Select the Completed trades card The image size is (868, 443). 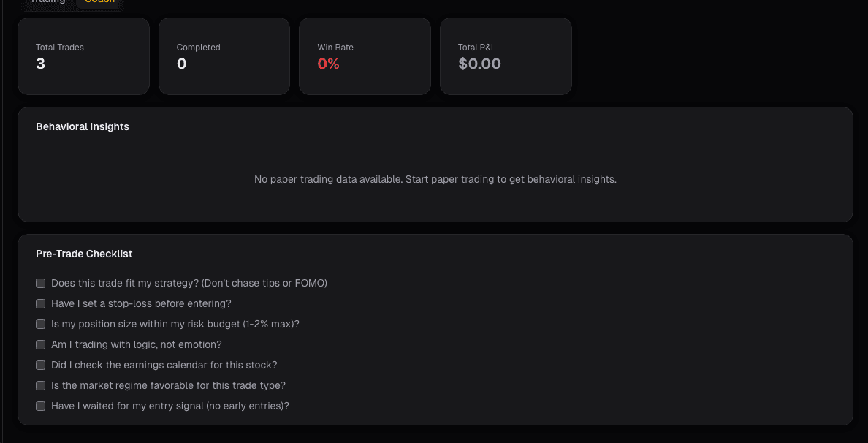(x=224, y=56)
